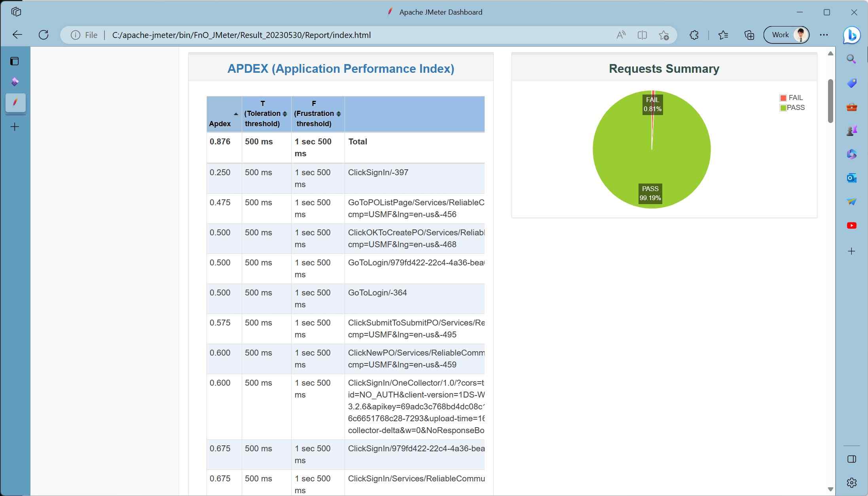Toggle the PASS legend swatch
The width and height of the screenshot is (868, 496).
(783, 108)
